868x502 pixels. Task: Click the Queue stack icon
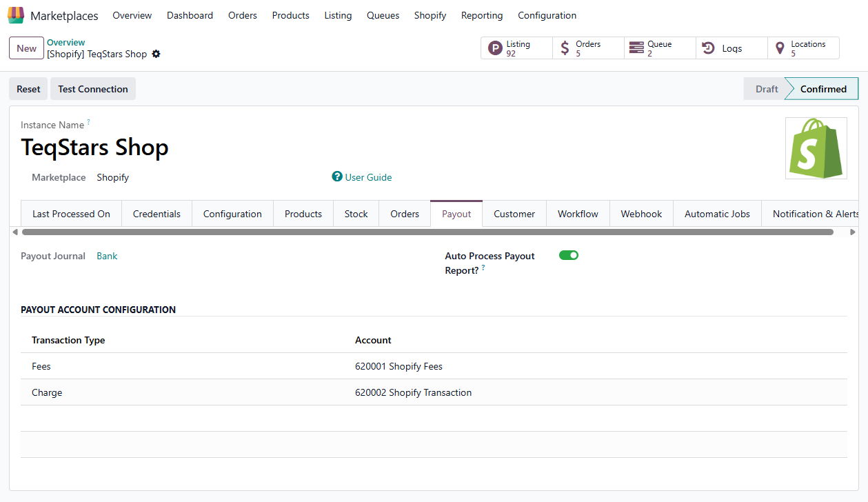pos(636,48)
